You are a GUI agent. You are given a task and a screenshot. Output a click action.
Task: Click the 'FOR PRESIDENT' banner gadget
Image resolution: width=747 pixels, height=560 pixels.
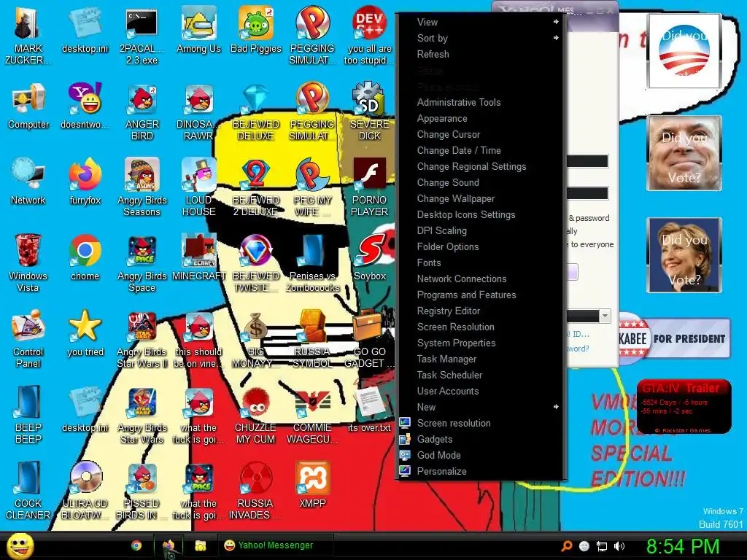click(x=675, y=338)
